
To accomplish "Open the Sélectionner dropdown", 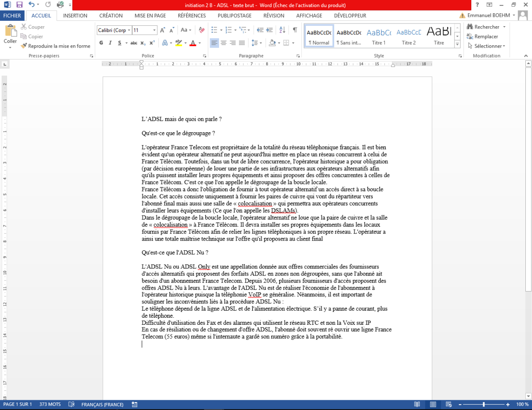I will 486,46.
